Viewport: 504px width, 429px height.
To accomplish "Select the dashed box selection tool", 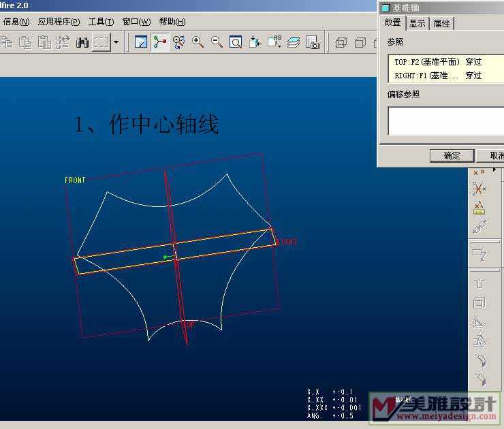I will pyautogui.click(x=101, y=42).
